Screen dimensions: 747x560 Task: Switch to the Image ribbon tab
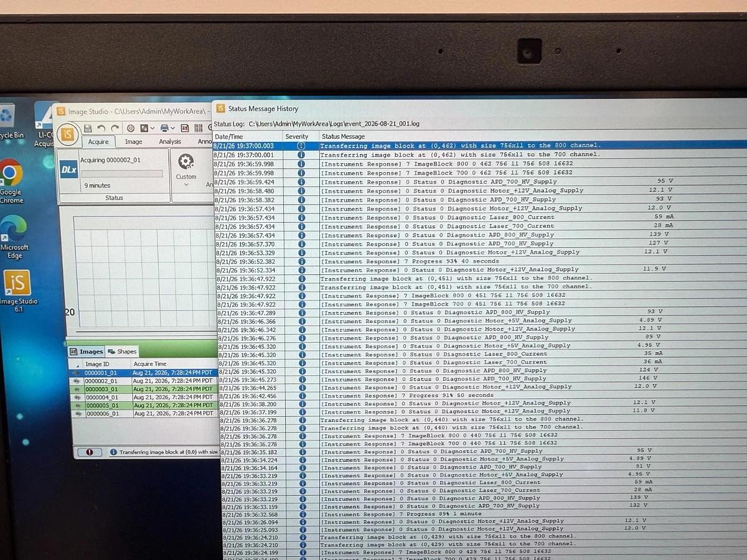click(x=134, y=142)
